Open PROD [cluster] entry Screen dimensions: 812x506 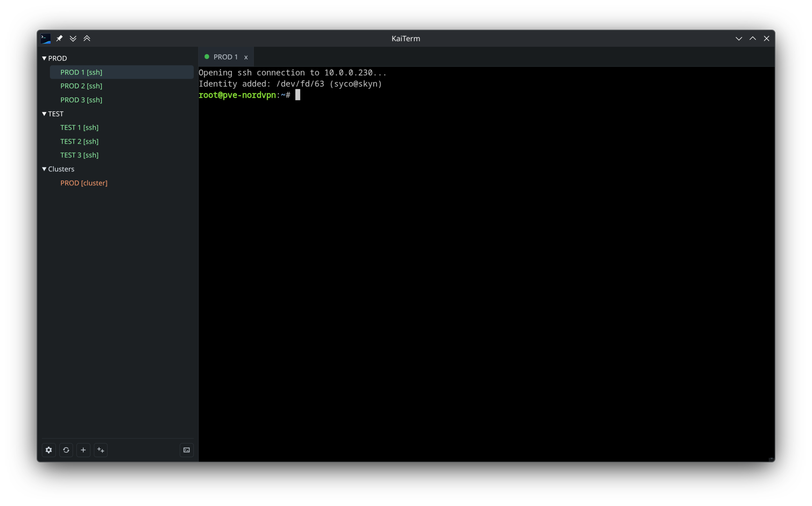pyautogui.click(x=84, y=183)
